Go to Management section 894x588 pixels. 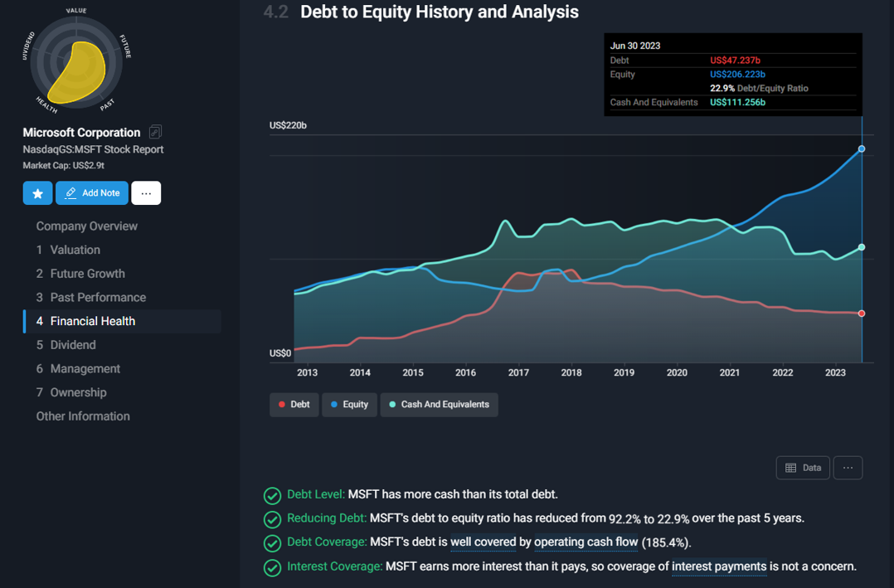point(78,368)
